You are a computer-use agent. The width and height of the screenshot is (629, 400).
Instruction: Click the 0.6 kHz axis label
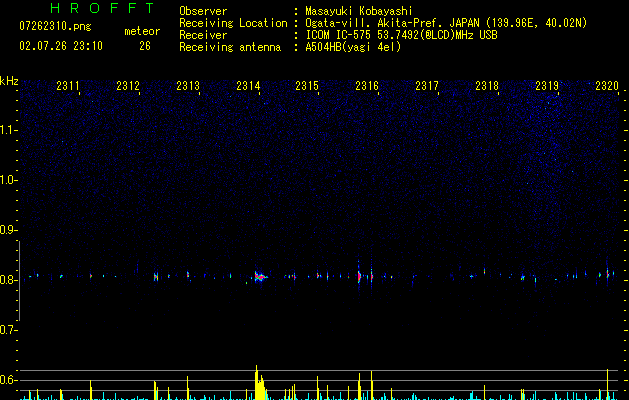(x=9, y=380)
